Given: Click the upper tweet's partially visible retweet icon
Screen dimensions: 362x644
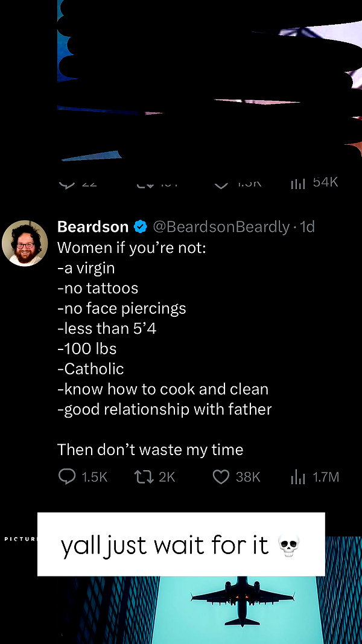Looking at the screenshot, I should 145,185.
